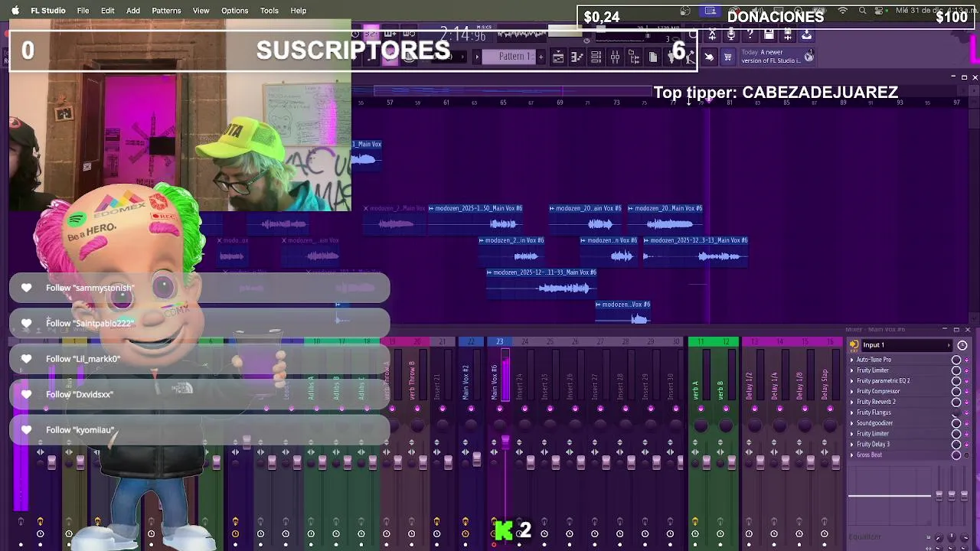Image resolution: width=980 pixels, height=551 pixels.
Task: Click verb A track FX clock icon
Action: tap(695, 533)
